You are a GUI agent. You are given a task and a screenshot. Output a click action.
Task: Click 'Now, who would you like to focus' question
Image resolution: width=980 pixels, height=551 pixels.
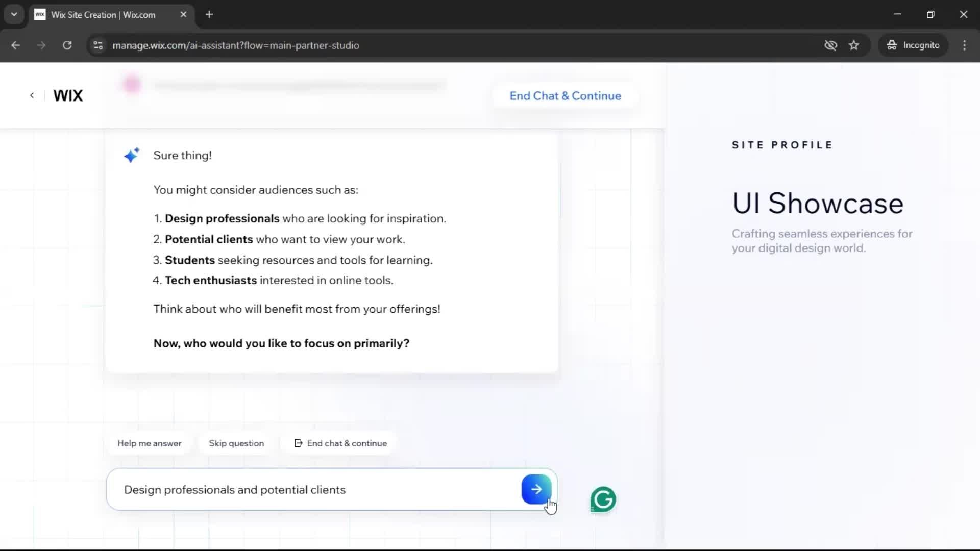281,343
